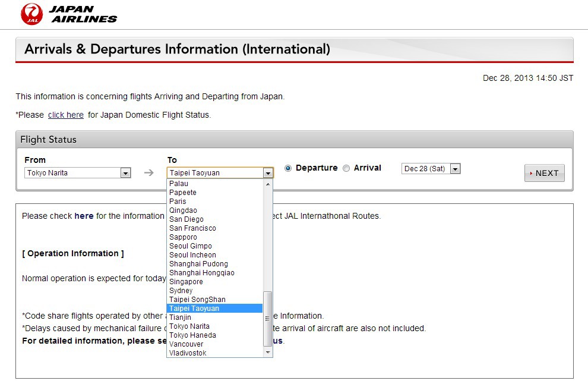Follow the 'click here' domestic flight link
Image resolution: width=588 pixels, height=390 pixels.
[x=65, y=115]
